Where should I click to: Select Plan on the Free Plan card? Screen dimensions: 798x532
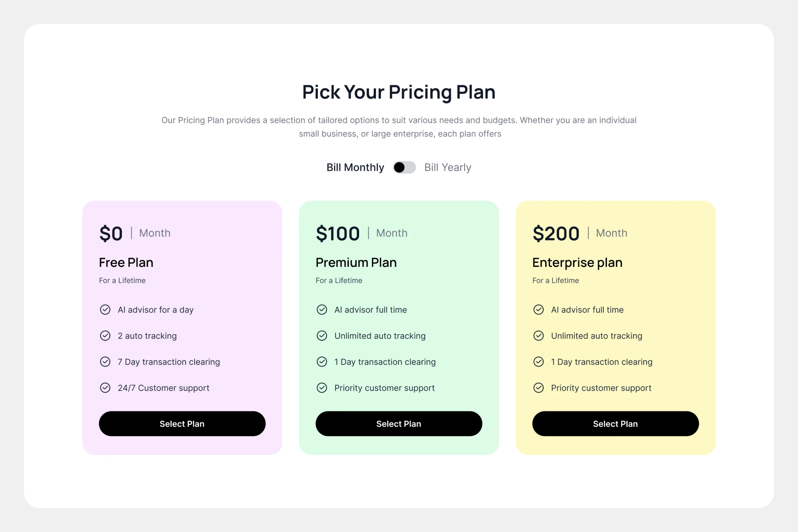click(x=182, y=424)
